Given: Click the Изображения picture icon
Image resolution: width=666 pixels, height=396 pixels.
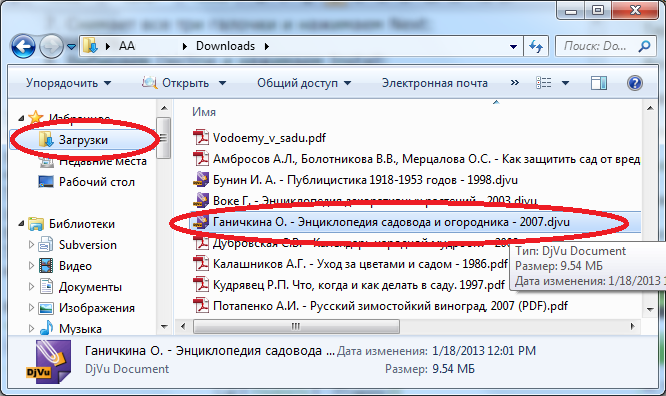Looking at the screenshot, I should tap(46, 308).
